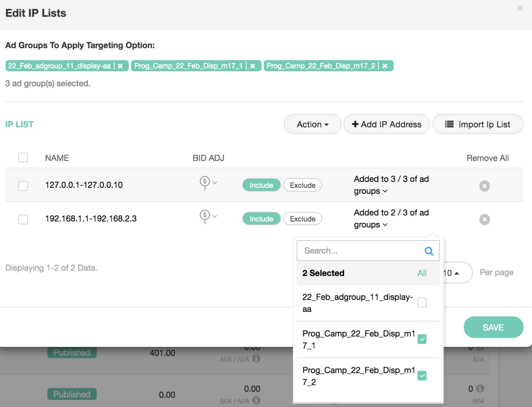Remove the Prog_Camp_22_Feb_Disp_m17_1 tag
Screen dimensions: 532x407
tap(252, 66)
